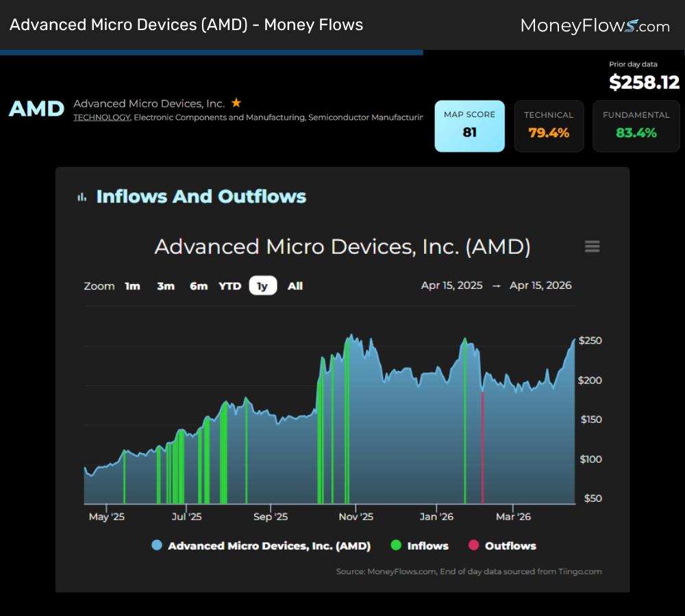Click the MAP Score 81 card
The image size is (685, 616).
click(x=469, y=126)
